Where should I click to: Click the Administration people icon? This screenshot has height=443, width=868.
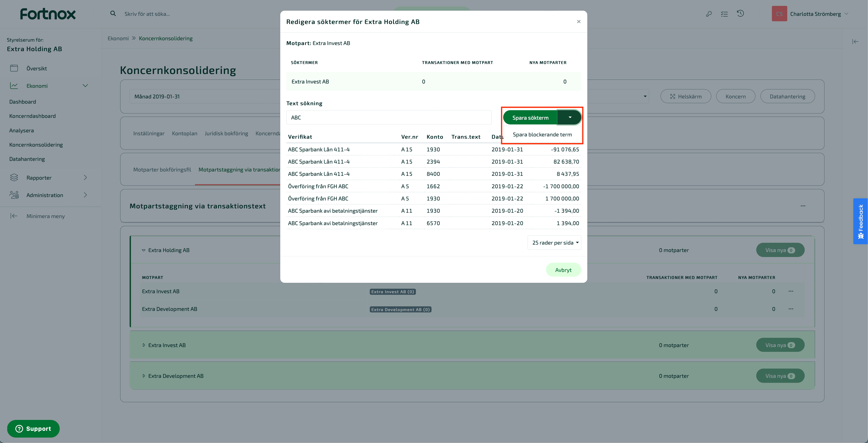(x=14, y=195)
